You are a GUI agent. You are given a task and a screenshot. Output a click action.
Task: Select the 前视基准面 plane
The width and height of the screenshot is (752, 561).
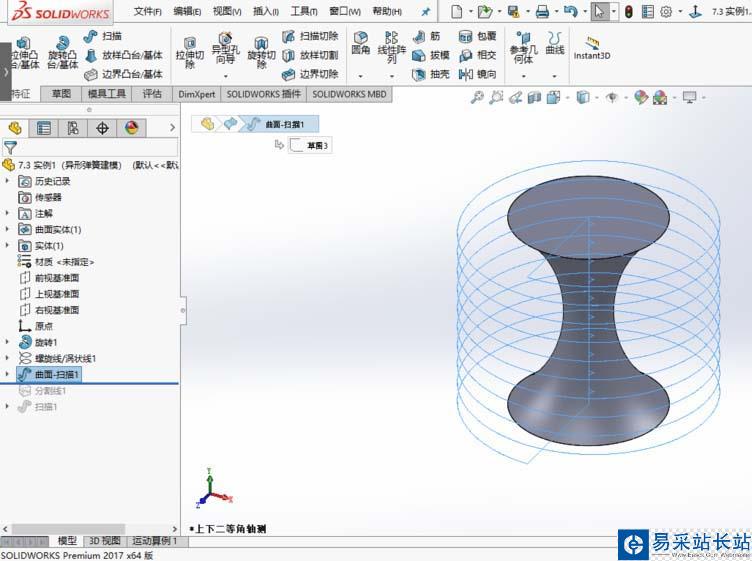click(49, 278)
